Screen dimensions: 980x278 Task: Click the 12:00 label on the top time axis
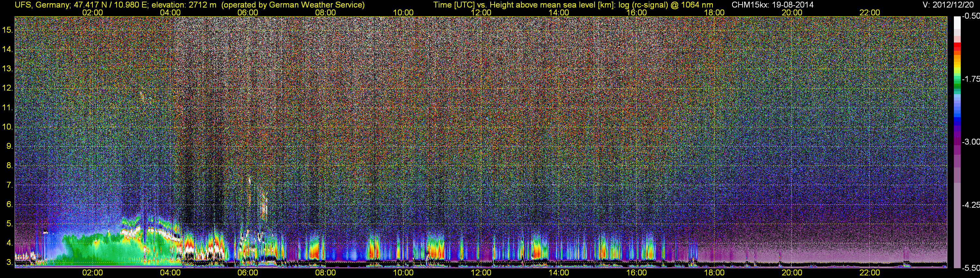(481, 12)
